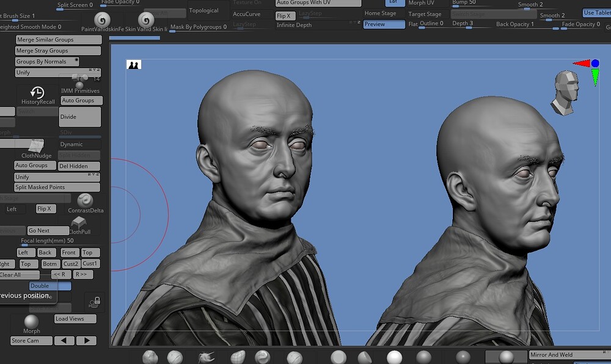Switch to the Botm view
611x364 pixels.
(x=51, y=264)
